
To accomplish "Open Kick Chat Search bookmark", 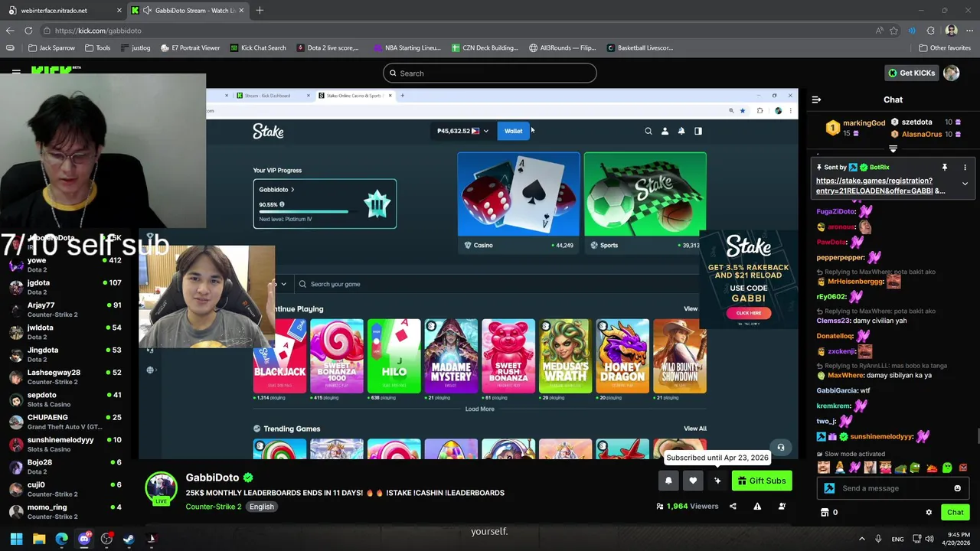I will coord(257,47).
